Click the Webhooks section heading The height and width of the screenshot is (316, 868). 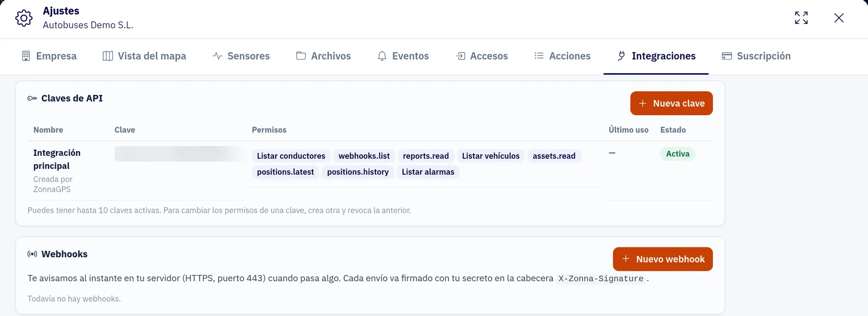pyautogui.click(x=65, y=254)
